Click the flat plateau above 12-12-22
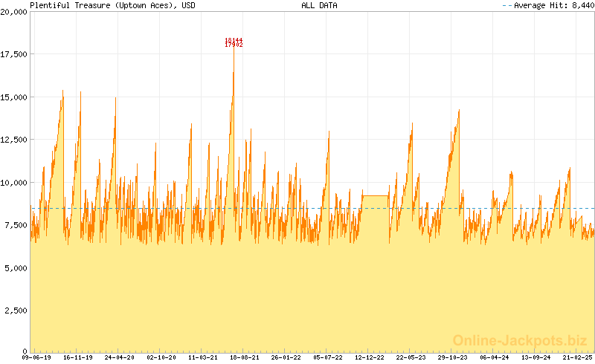This screenshot has height=364, width=595. (375, 196)
